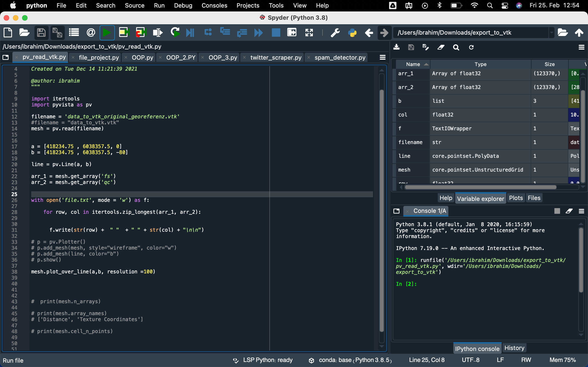Open the Consoles menu
Image resolution: width=588 pixels, height=367 pixels.
click(214, 5)
